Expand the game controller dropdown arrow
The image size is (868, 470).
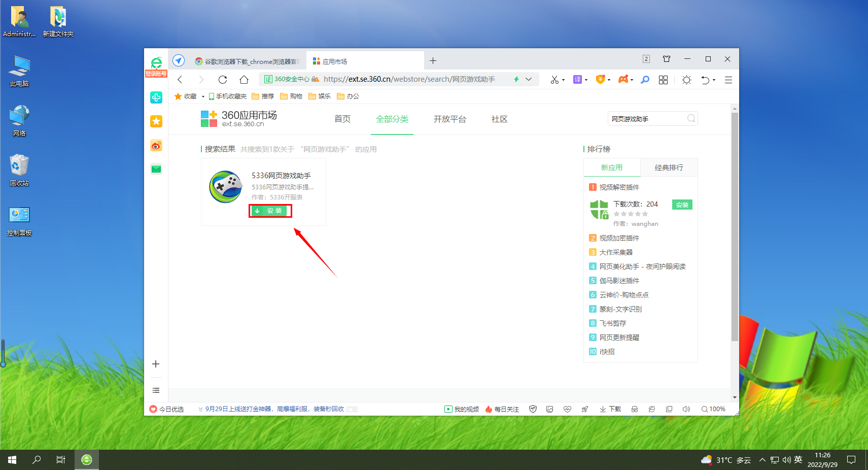click(x=632, y=80)
